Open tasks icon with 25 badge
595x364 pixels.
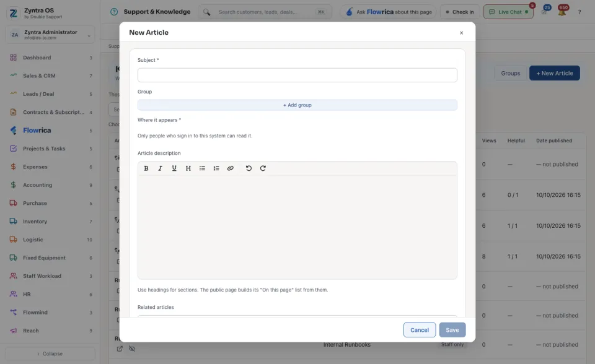(x=544, y=12)
